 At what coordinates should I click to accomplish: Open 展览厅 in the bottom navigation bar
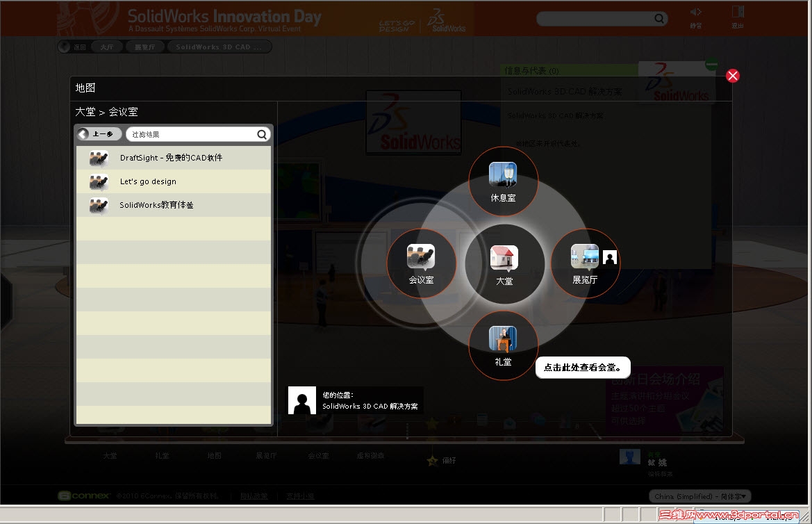(266, 456)
